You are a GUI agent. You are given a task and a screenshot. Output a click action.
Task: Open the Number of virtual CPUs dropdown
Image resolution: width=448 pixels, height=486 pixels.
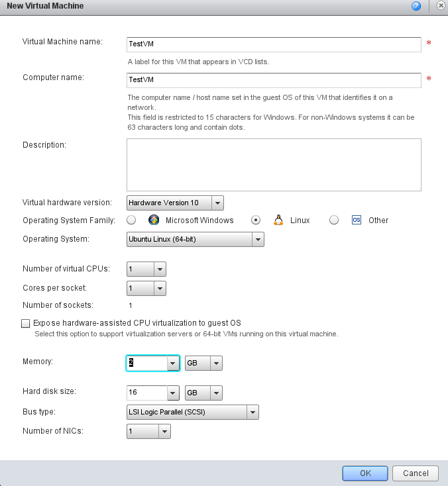(159, 269)
